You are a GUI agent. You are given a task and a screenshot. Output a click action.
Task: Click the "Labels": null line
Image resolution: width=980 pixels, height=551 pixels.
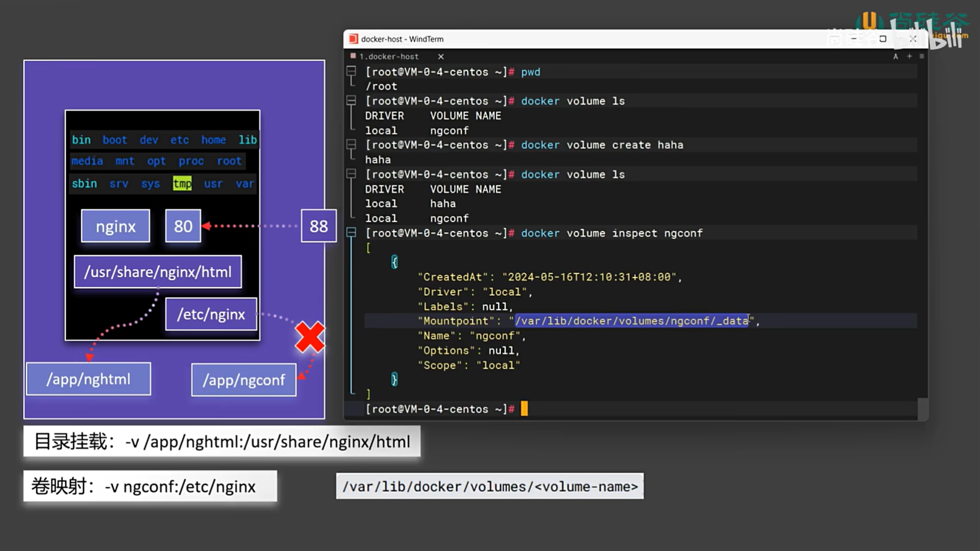[465, 307]
